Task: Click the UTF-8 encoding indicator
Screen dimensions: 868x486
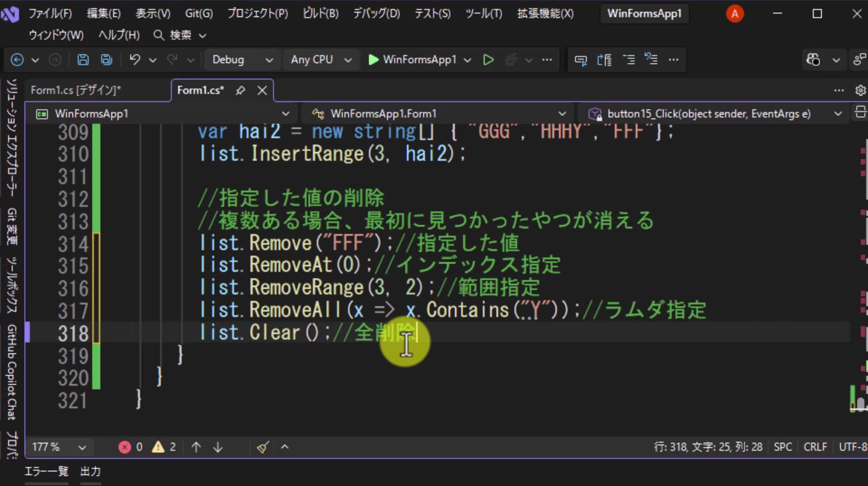Action: (x=853, y=447)
